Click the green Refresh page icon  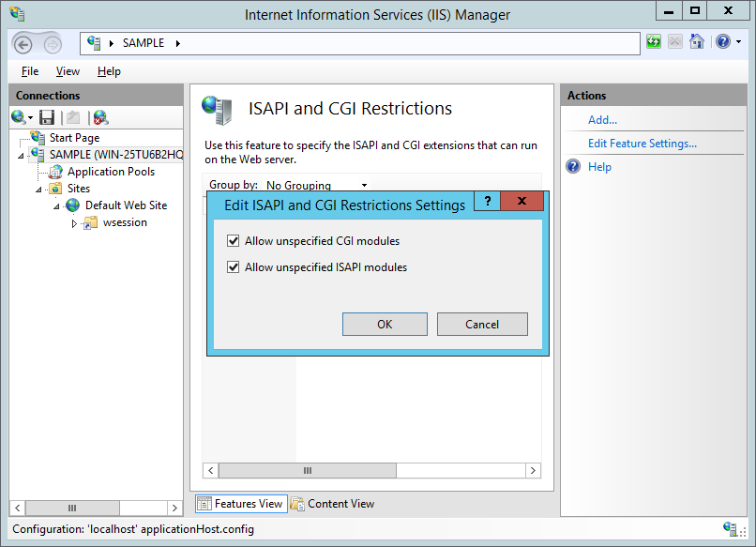(654, 42)
